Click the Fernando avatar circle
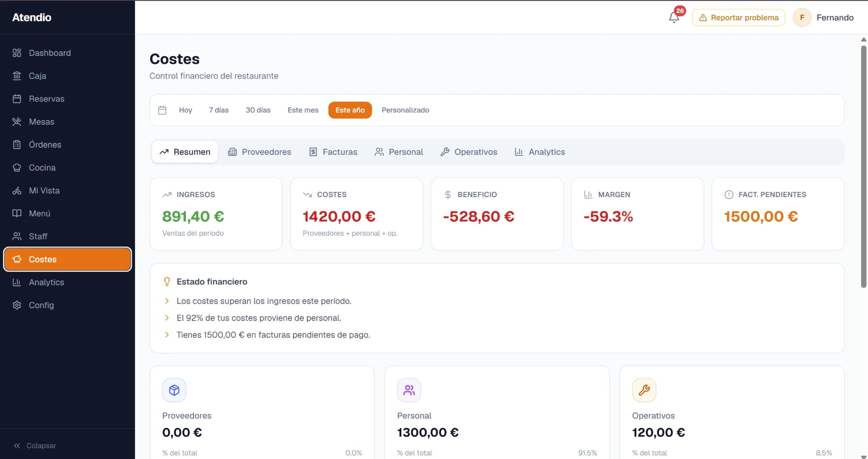 (802, 17)
